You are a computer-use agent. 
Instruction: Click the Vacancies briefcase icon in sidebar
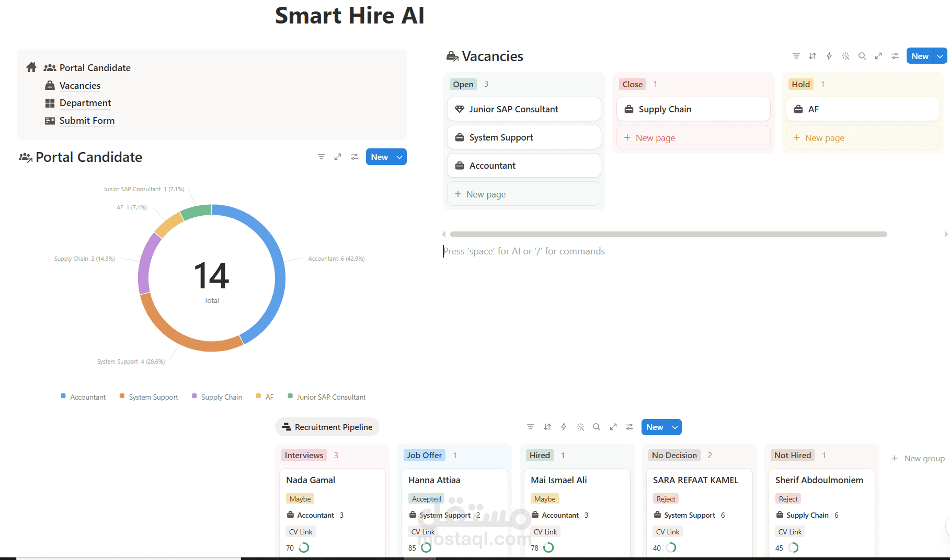click(50, 85)
